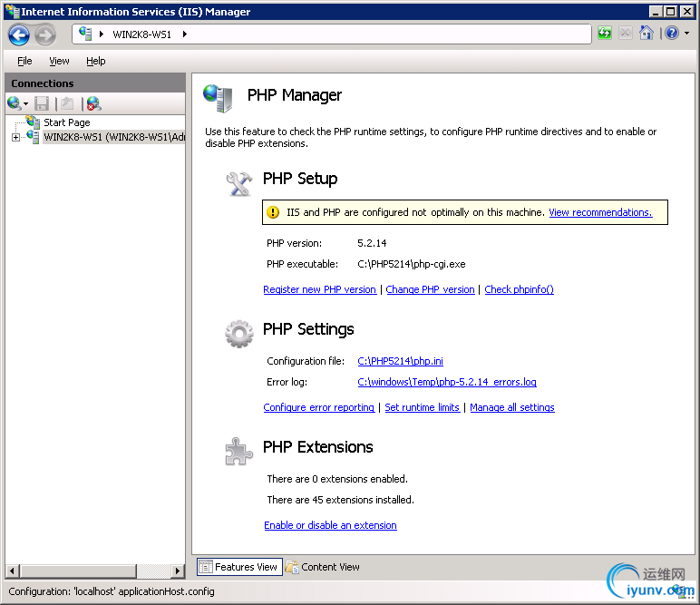Click Register new PHP version link
Image resolution: width=700 pixels, height=605 pixels.
(320, 289)
